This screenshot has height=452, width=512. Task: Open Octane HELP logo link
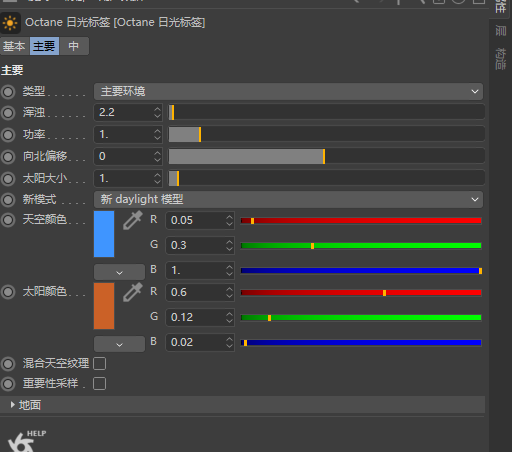(27, 441)
